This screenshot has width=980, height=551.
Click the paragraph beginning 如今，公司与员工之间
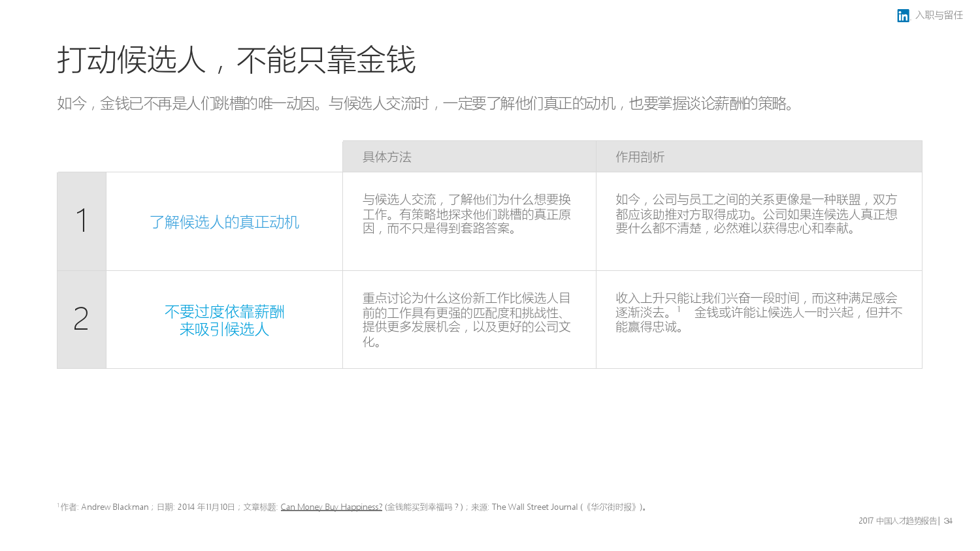coord(756,213)
